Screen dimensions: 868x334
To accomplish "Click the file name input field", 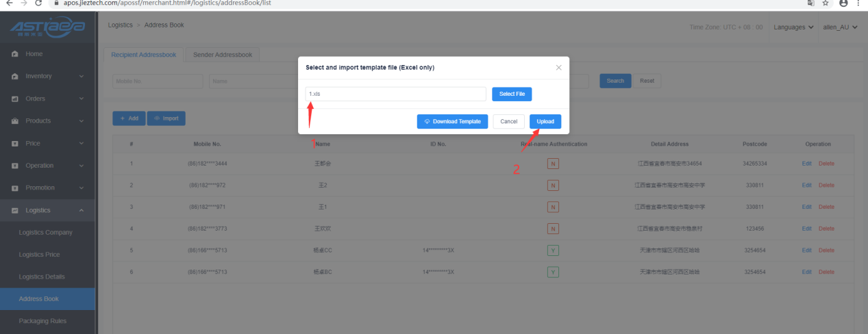I will coord(395,94).
